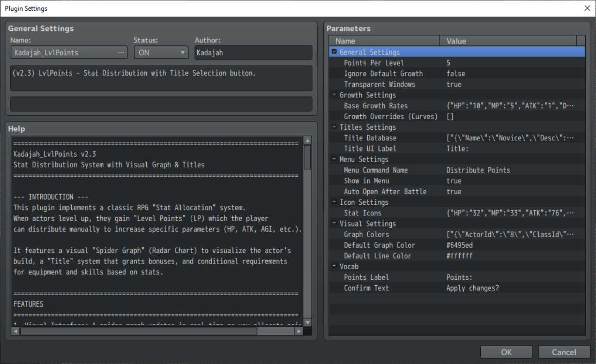The height and width of the screenshot is (364, 596).
Task: Click the Help vertical scrollbar down arrow
Action: point(308,322)
